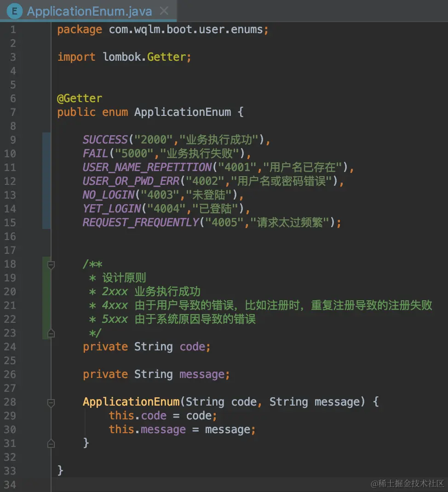The width and height of the screenshot is (448, 492).
Task: Click the FAIL enum constant
Action: coord(95,154)
